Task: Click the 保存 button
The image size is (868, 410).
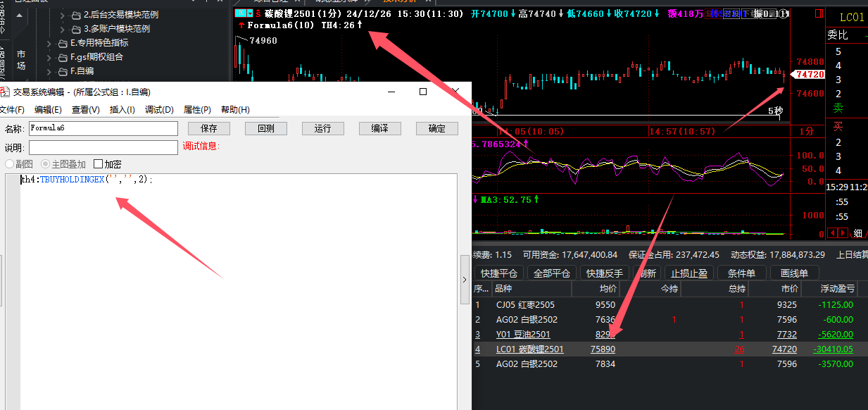Action: point(209,128)
